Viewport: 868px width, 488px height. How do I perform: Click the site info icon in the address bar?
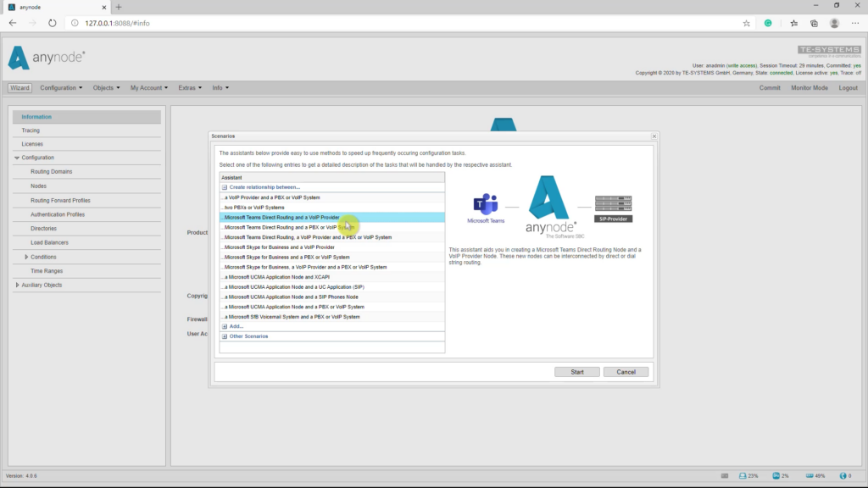coord(75,23)
